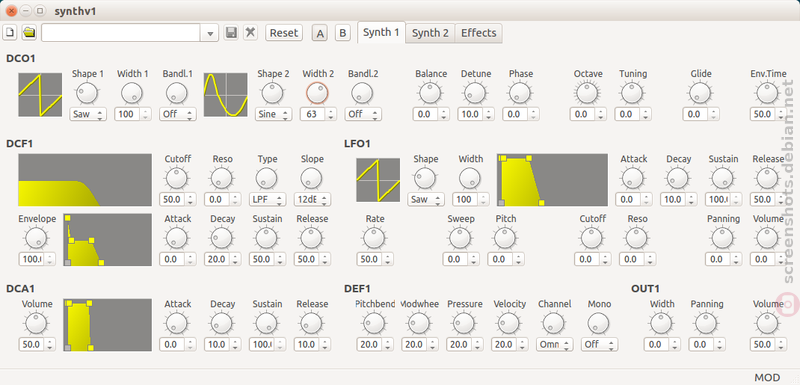The height and width of the screenshot is (385, 800).
Task: Toggle the A comparison button
Action: pyautogui.click(x=320, y=33)
